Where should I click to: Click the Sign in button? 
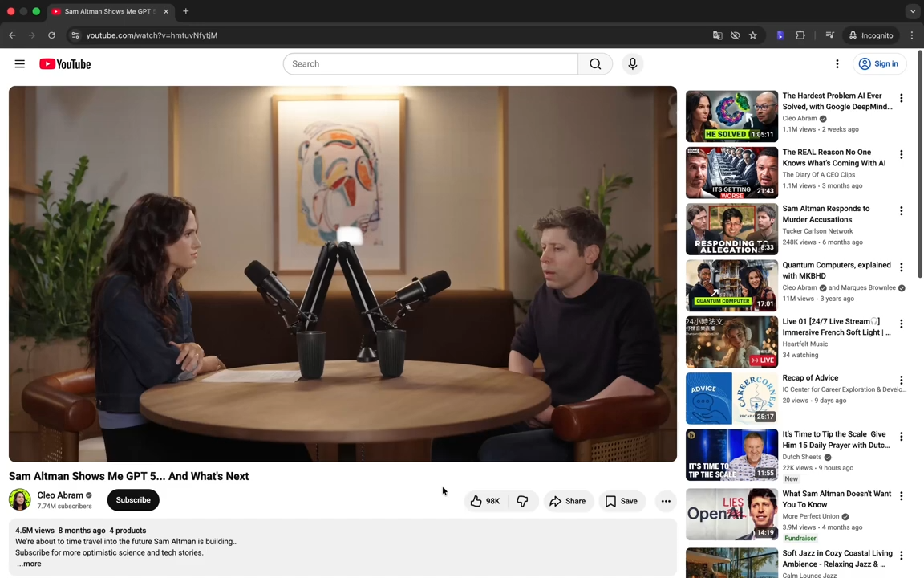[x=878, y=63]
